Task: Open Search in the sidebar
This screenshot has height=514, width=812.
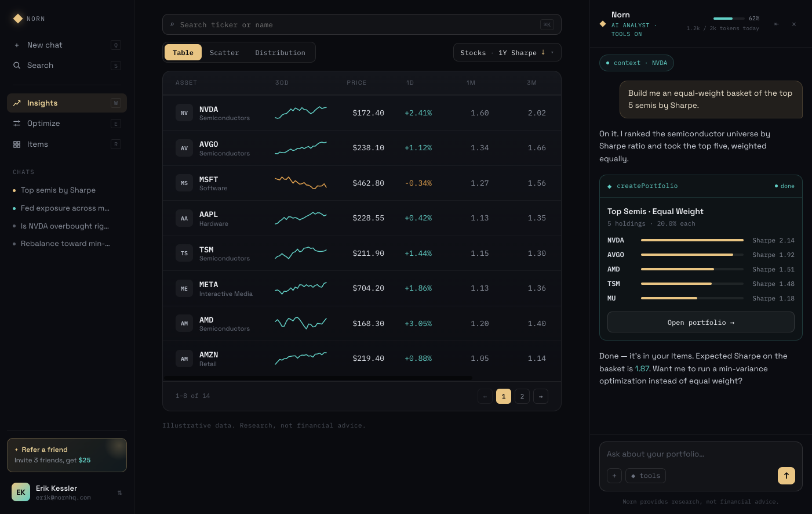Action: (67, 66)
